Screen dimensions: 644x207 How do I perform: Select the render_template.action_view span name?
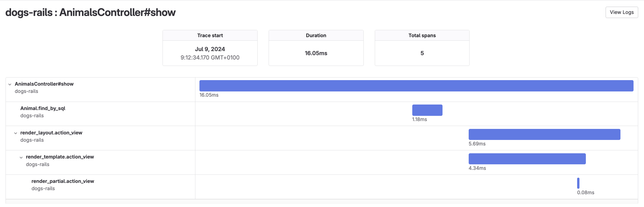[x=60, y=157]
